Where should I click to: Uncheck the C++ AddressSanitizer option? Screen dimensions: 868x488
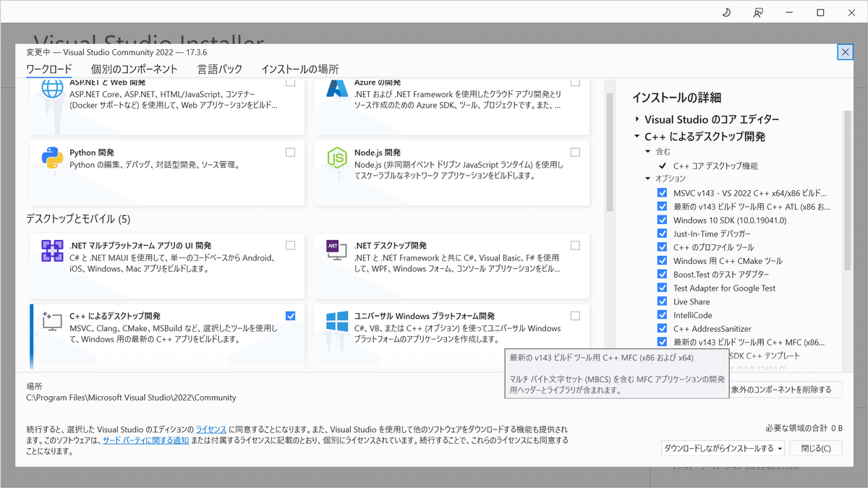coord(662,329)
